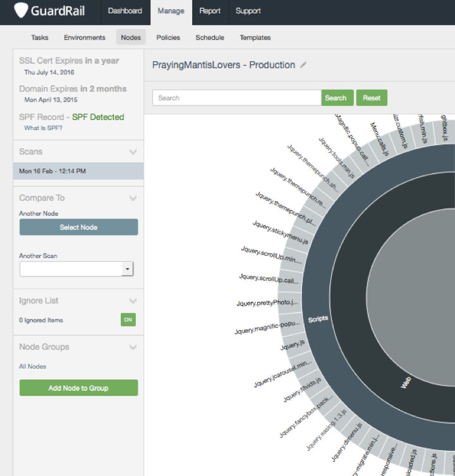Select the Jquery.themepunch.sh... segment
The height and width of the screenshot is (476, 455).
332,187
